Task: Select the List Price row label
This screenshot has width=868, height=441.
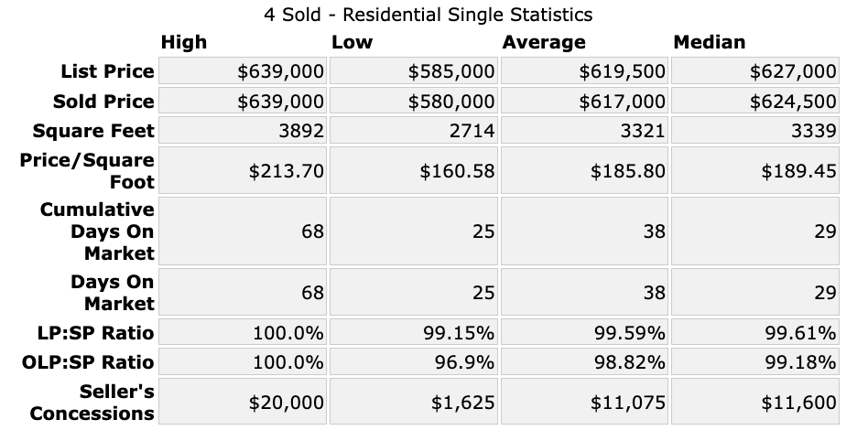Action: [x=107, y=71]
